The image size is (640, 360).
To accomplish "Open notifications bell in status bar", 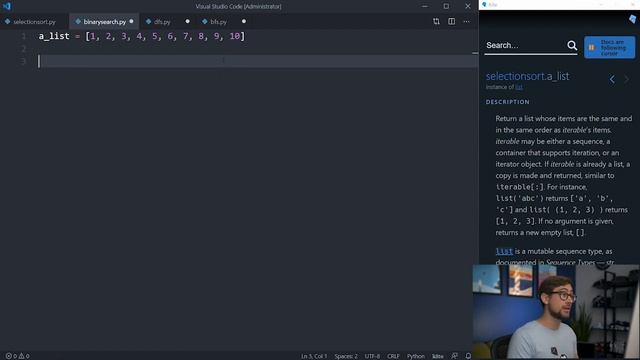I will pos(468,356).
